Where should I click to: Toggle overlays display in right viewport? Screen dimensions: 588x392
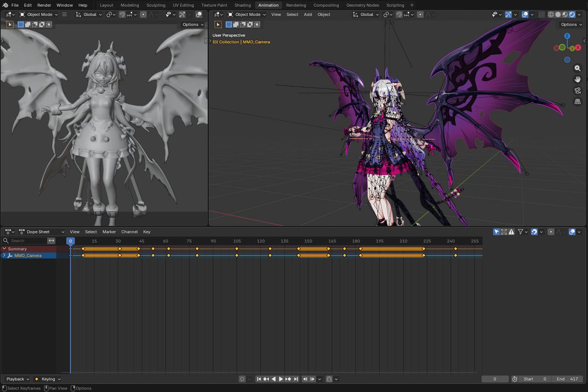[525, 14]
